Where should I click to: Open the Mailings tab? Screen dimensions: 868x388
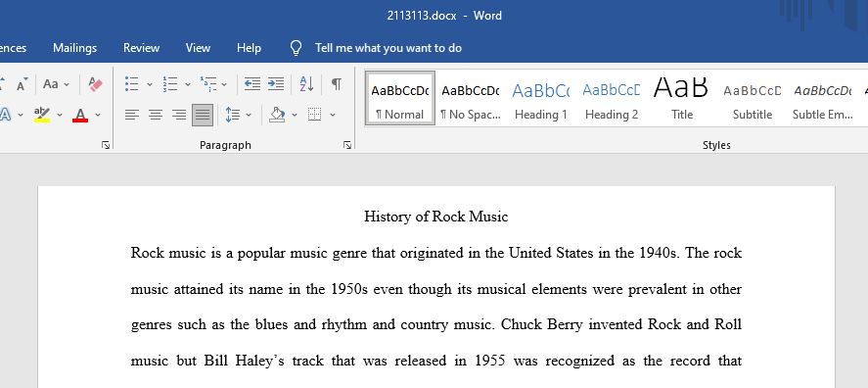click(x=74, y=48)
